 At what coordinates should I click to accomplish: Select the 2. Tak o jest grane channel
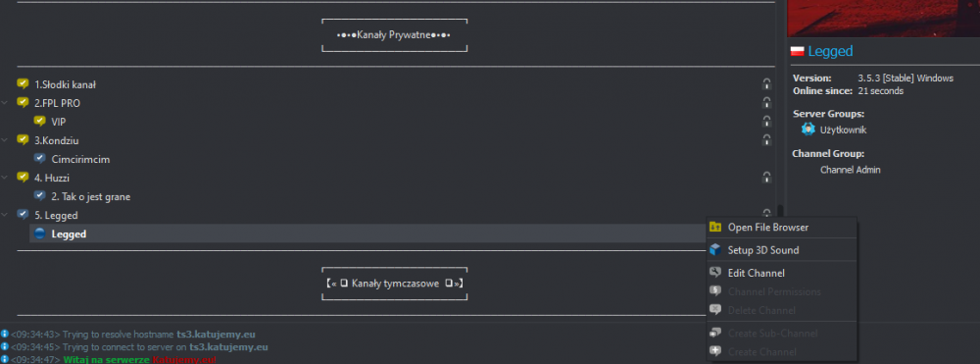(x=90, y=196)
